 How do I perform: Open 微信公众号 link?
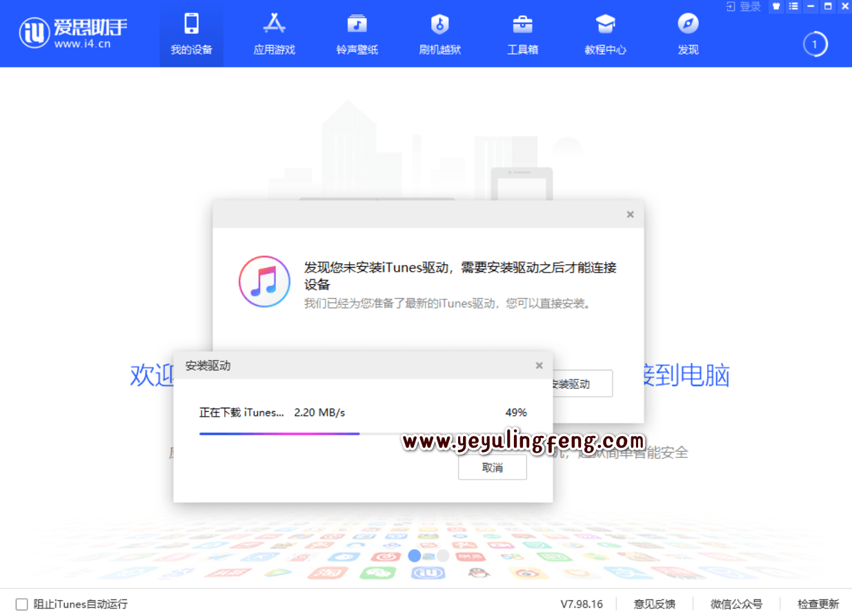[x=737, y=604]
